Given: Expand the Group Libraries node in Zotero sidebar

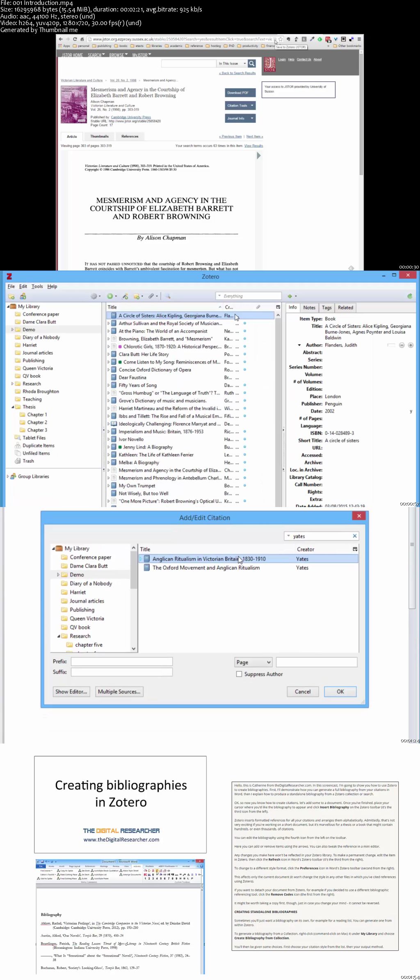Looking at the screenshot, I should click(x=8, y=477).
